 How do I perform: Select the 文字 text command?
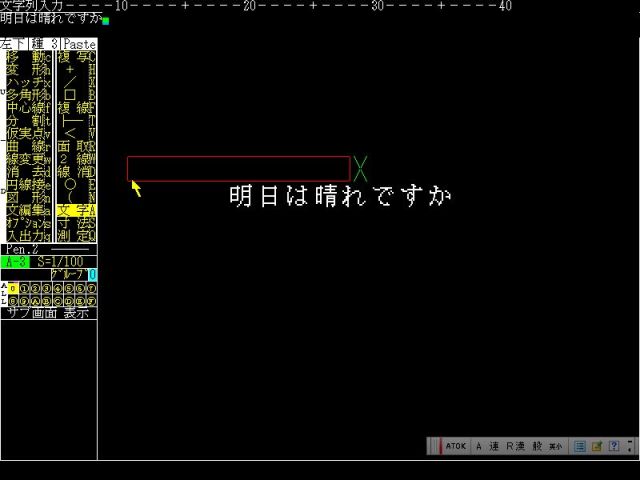point(76,210)
